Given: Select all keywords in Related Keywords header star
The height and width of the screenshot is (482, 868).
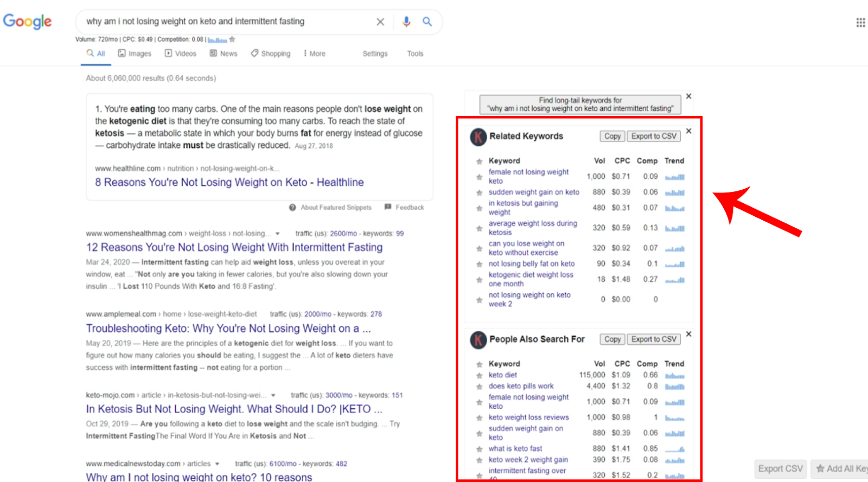Looking at the screenshot, I should tap(479, 161).
